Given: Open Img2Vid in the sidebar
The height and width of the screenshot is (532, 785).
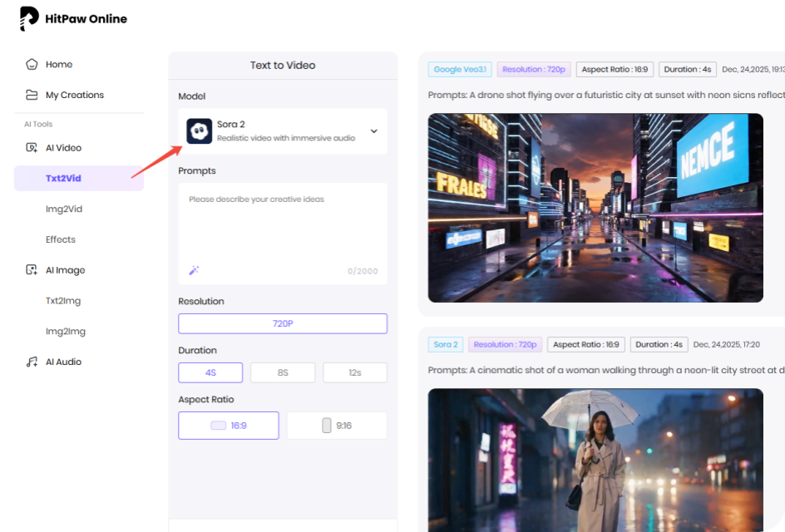Looking at the screenshot, I should (64, 209).
